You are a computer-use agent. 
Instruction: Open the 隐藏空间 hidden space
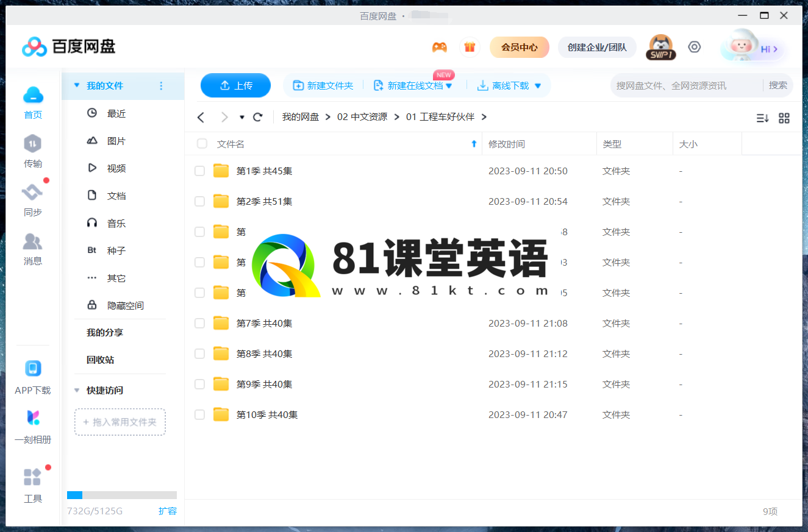126,305
